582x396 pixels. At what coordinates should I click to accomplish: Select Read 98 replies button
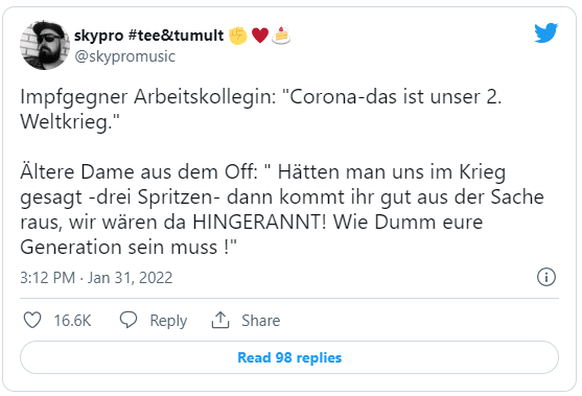pos(289,357)
